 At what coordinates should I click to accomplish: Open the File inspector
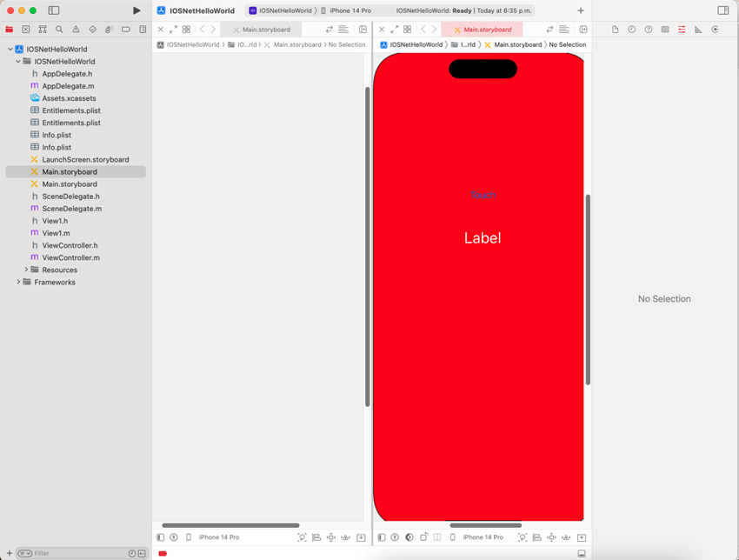click(x=616, y=29)
